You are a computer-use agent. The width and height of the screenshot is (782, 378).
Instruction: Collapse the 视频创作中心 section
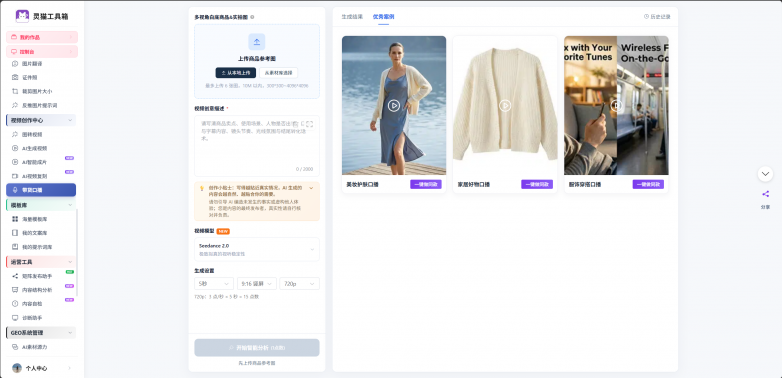point(70,120)
